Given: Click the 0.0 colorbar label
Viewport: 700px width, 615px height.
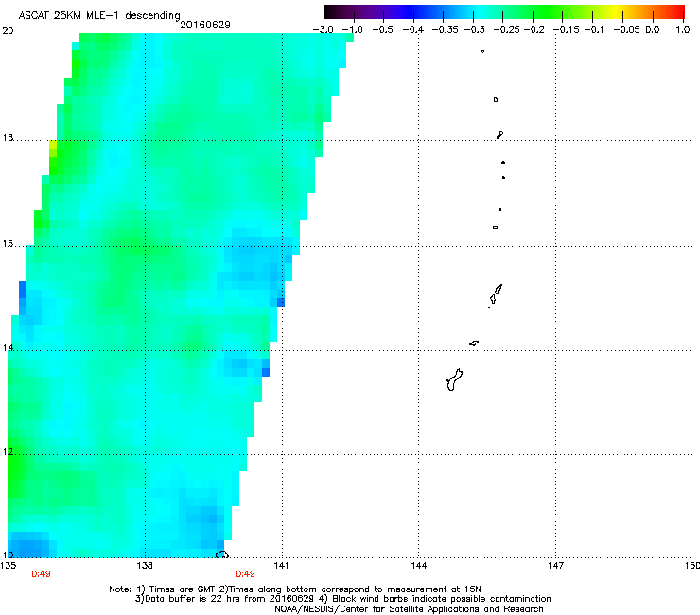Looking at the screenshot, I should click(x=653, y=30).
